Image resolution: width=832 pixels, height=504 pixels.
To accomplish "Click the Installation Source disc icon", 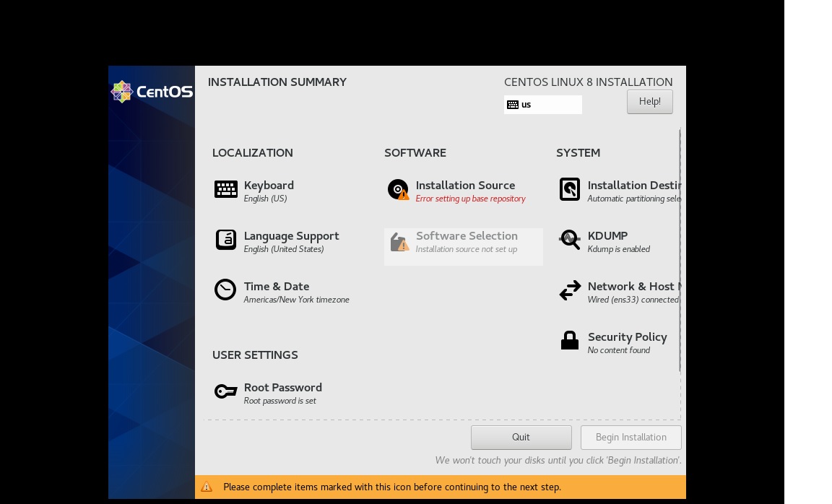I will [398, 189].
